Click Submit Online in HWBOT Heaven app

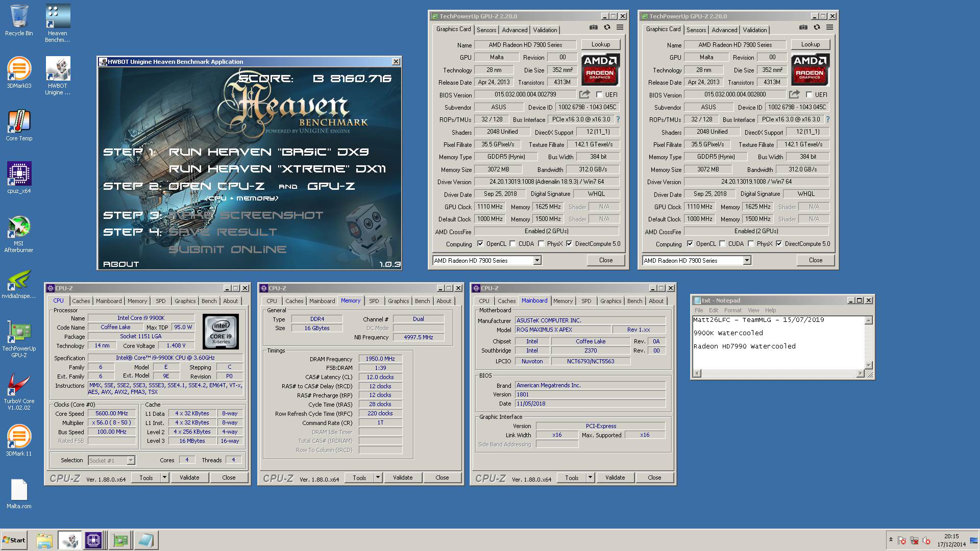[228, 249]
